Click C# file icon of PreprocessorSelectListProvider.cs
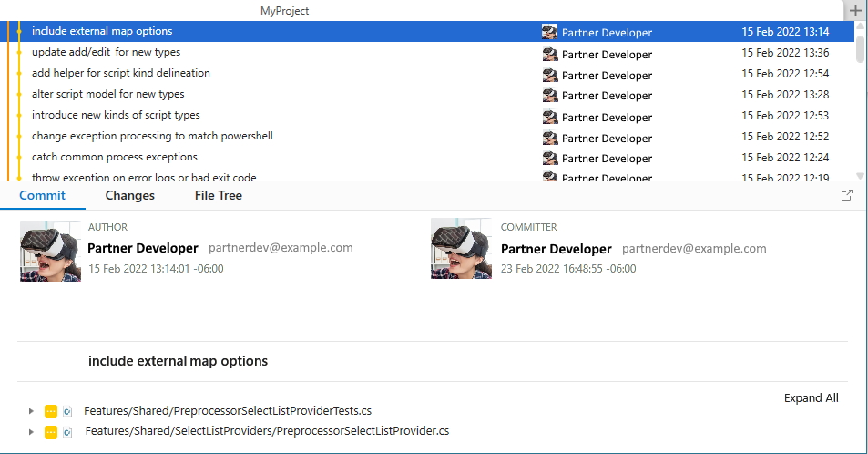This screenshot has width=868, height=454. pos(67,432)
